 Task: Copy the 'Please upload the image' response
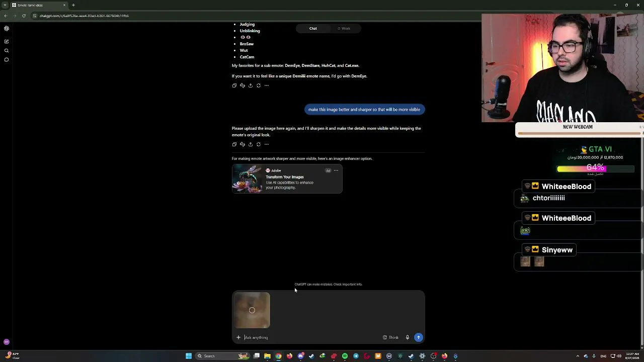click(x=234, y=144)
